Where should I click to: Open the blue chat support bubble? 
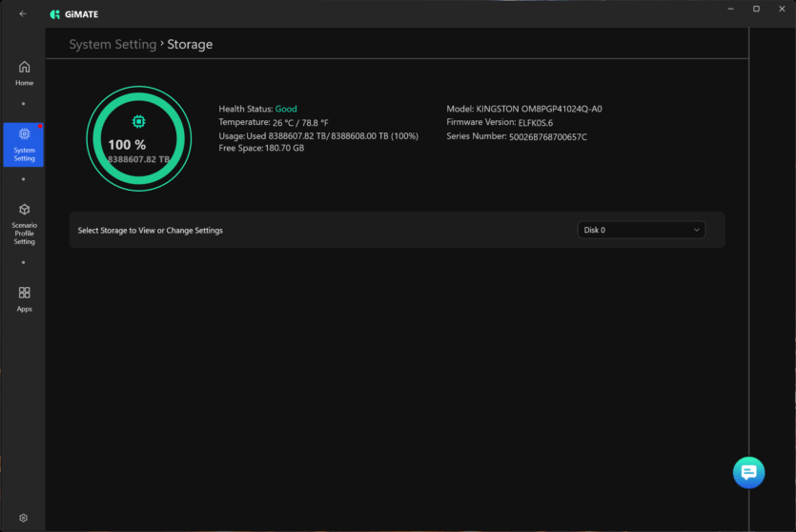click(748, 472)
